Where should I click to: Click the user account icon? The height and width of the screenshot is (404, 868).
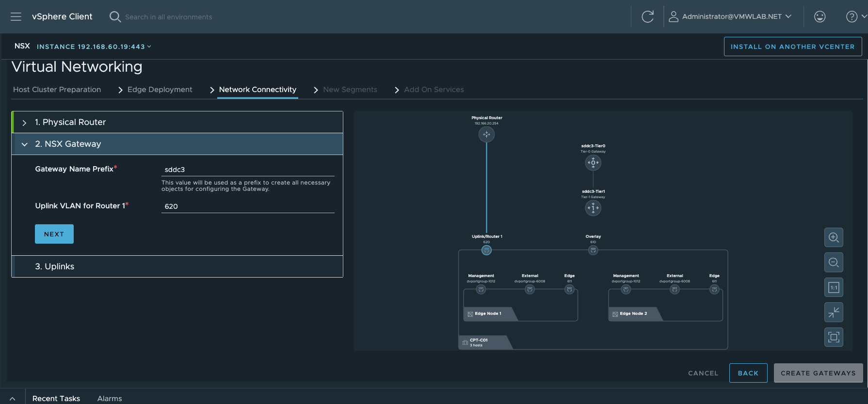coord(673,17)
